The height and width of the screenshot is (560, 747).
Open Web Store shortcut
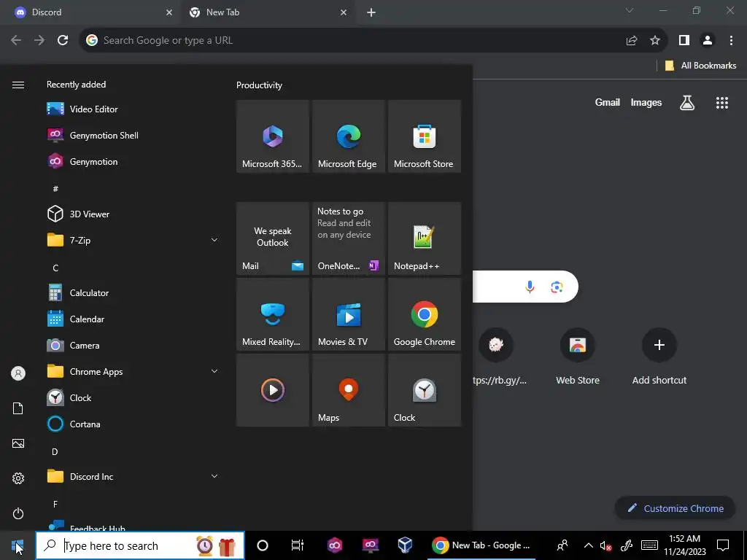pos(578,356)
